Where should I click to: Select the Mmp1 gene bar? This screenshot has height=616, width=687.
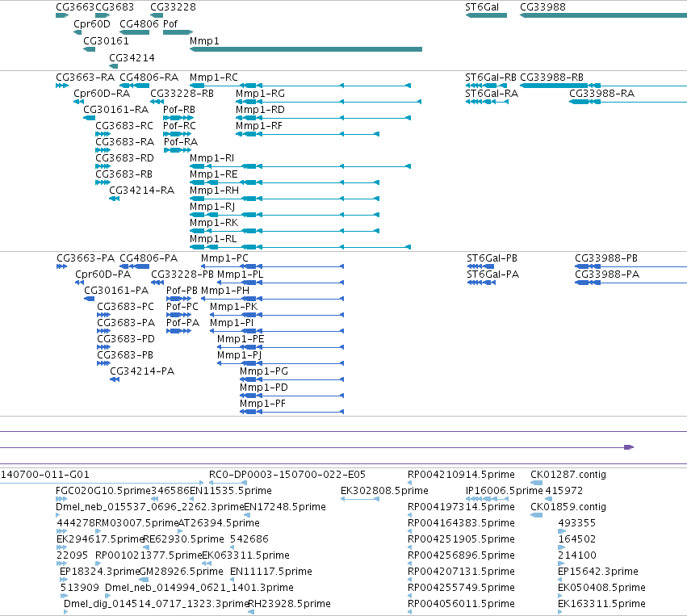click(306, 49)
